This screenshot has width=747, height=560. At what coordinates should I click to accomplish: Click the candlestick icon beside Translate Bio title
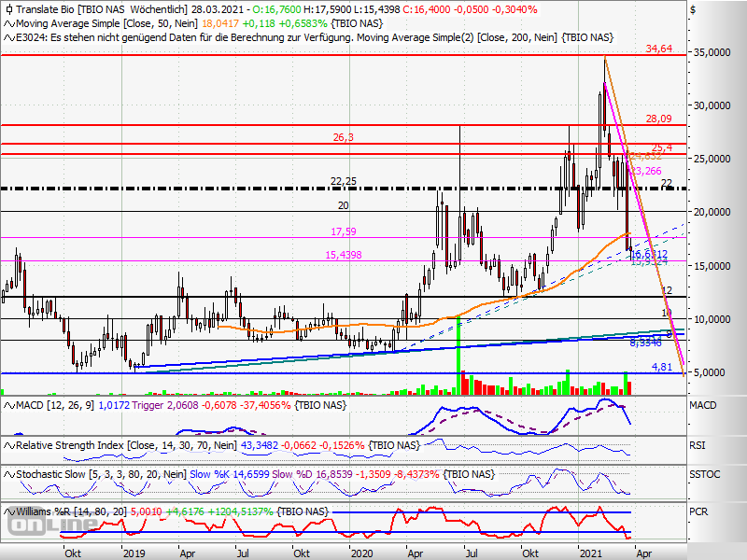tap(7, 9)
